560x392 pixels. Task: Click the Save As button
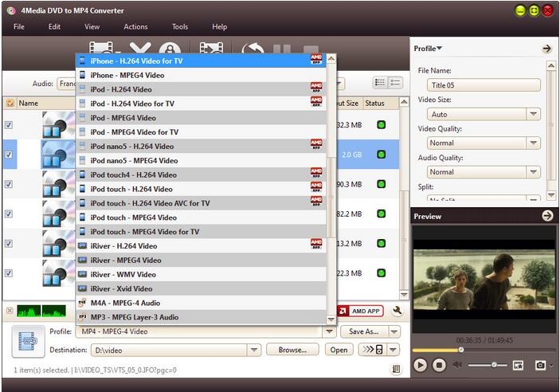363,331
